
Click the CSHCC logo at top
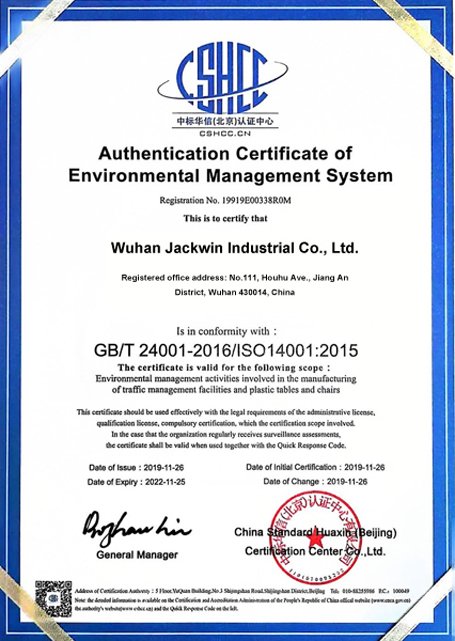(223, 78)
